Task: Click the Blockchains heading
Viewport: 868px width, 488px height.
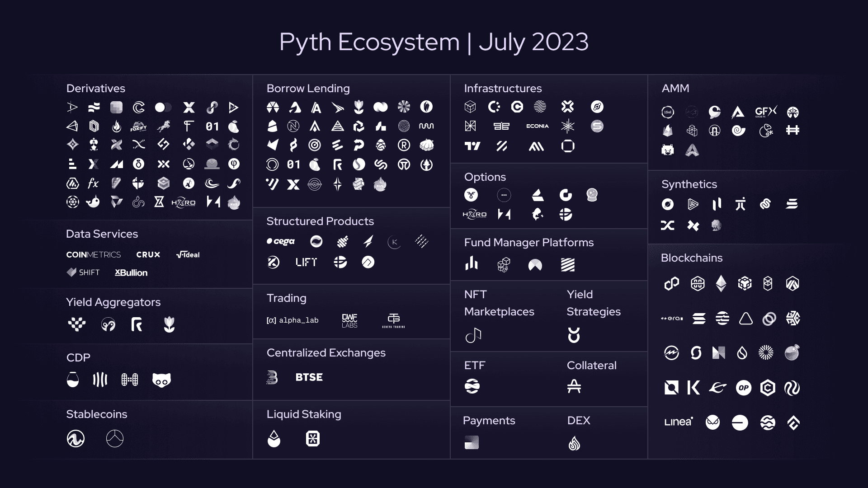Action: point(692,258)
